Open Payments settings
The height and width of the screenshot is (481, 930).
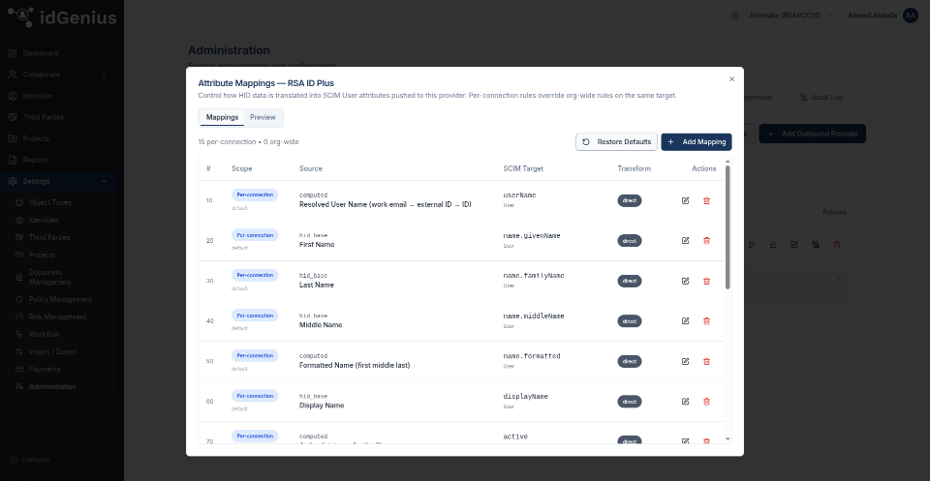(x=44, y=369)
